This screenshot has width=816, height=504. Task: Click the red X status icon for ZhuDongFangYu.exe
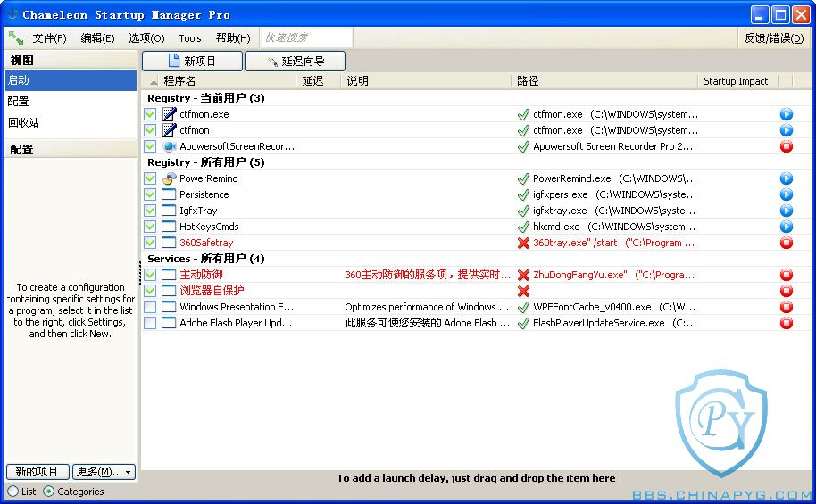523,275
